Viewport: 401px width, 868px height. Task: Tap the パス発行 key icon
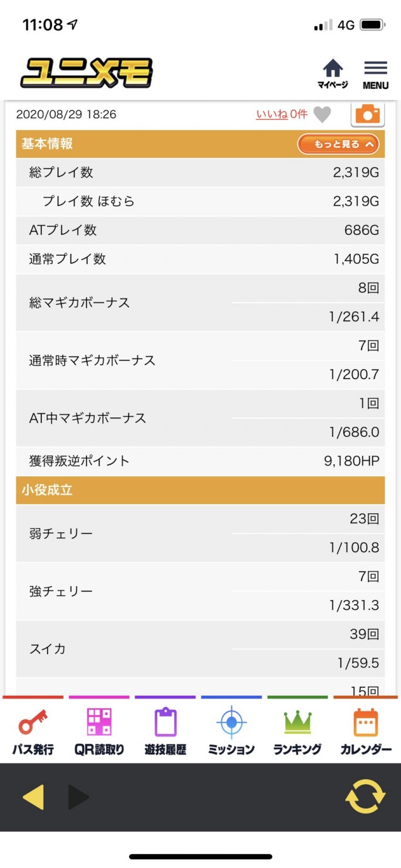tap(33, 729)
